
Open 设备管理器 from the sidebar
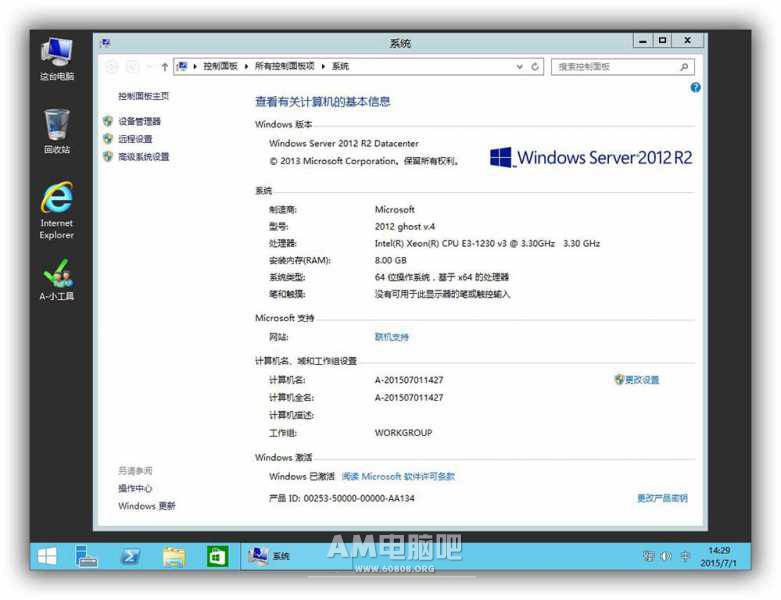[x=139, y=121]
